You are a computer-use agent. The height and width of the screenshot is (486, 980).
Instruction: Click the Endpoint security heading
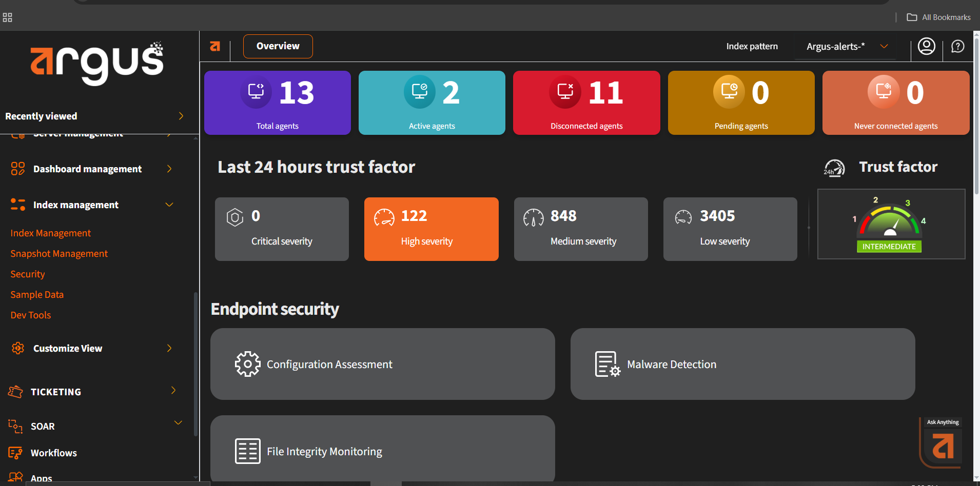[275, 309]
